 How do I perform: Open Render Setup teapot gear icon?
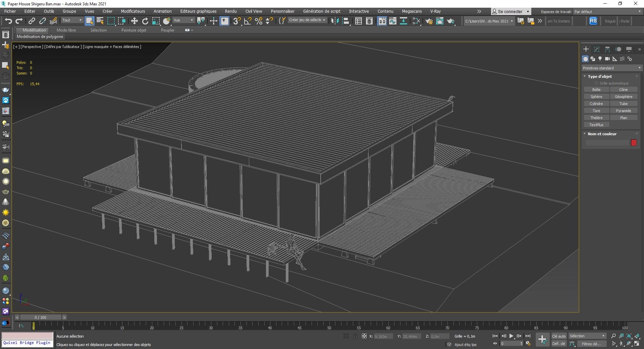point(429,21)
